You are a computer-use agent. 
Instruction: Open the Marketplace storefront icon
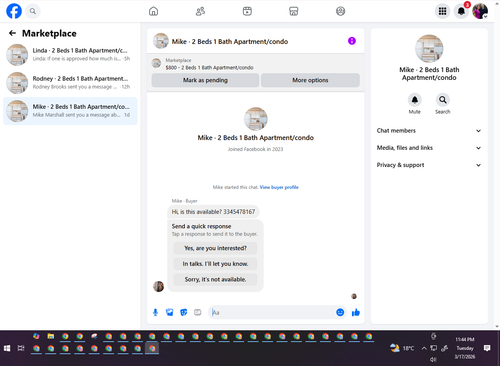coord(294,11)
